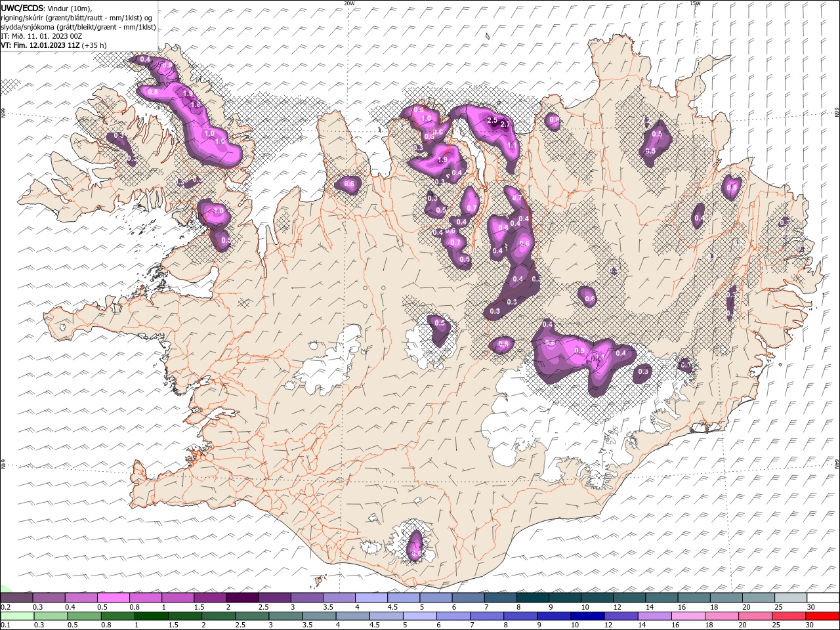840x630 pixels.
Task: Click the 2.5 snowfall label in north
Action: pos(492,120)
